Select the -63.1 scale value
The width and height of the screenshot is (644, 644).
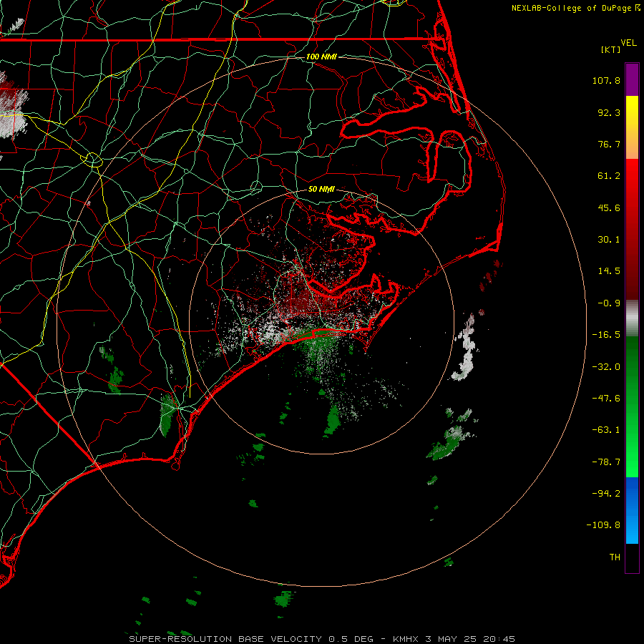606,430
